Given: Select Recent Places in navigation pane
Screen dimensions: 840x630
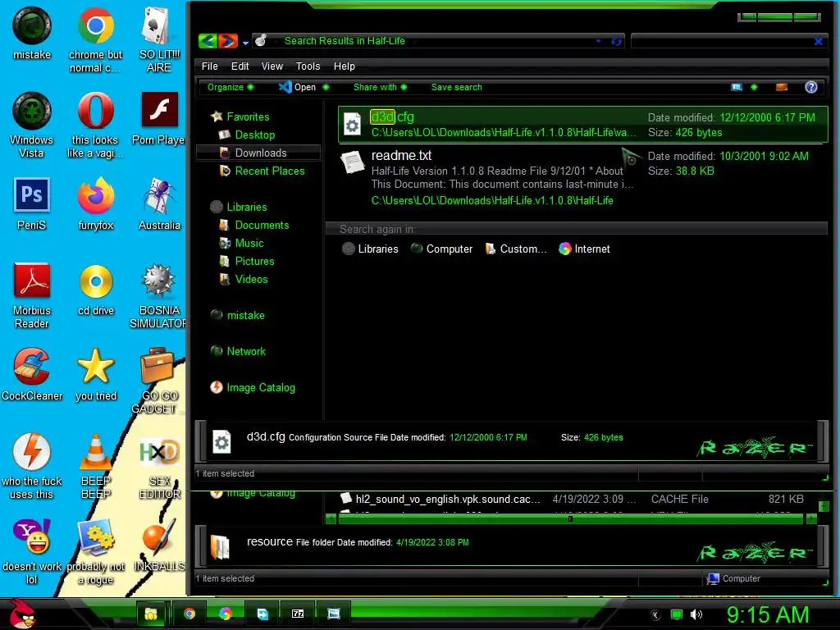Looking at the screenshot, I should [262, 171].
